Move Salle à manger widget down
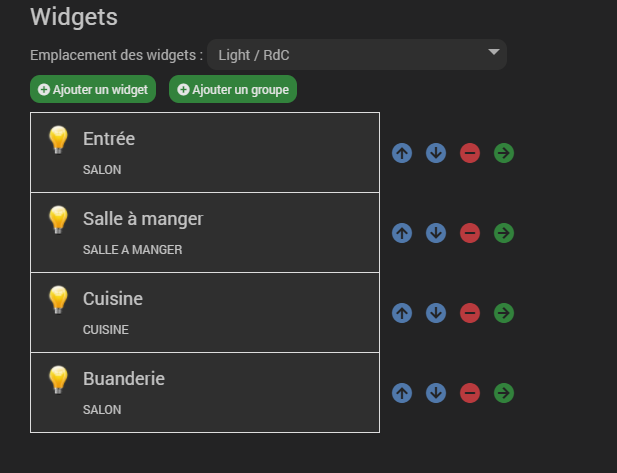This screenshot has width=617, height=473. (x=436, y=233)
